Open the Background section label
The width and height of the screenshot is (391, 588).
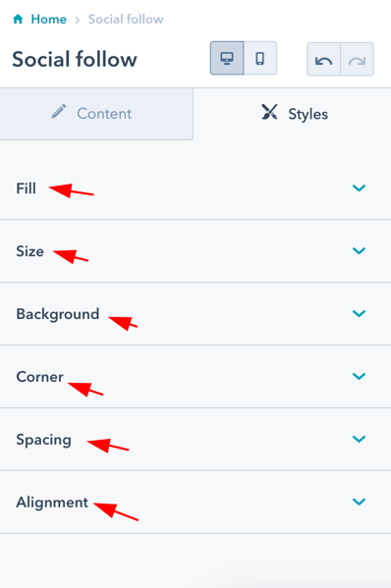(x=58, y=314)
